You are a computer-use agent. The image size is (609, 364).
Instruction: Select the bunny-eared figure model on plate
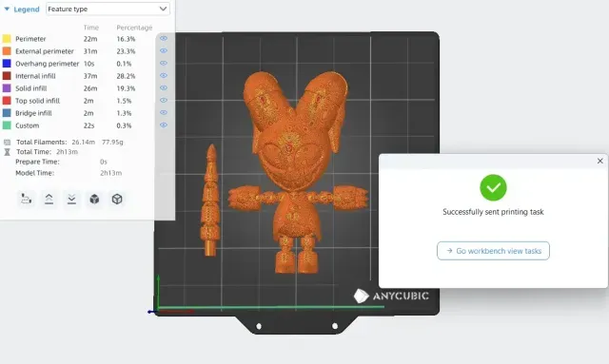[x=297, y=171]
